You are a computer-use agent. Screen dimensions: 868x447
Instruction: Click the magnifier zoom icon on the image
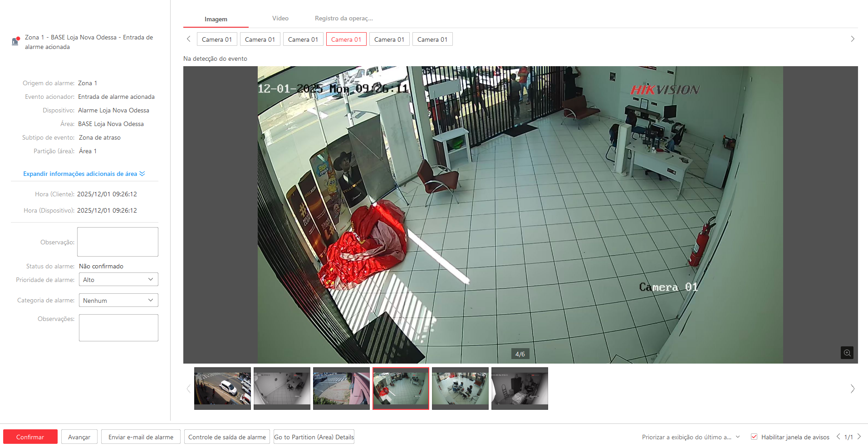point(847,353)
